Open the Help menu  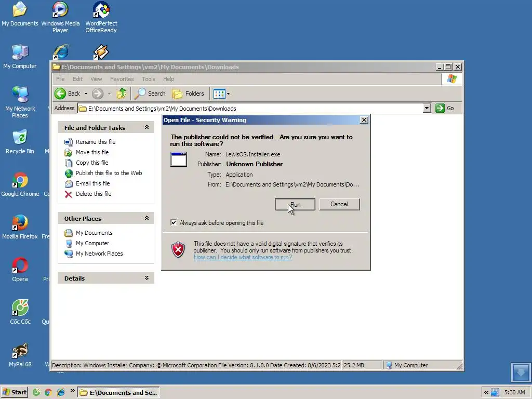[x=169, y=79]
